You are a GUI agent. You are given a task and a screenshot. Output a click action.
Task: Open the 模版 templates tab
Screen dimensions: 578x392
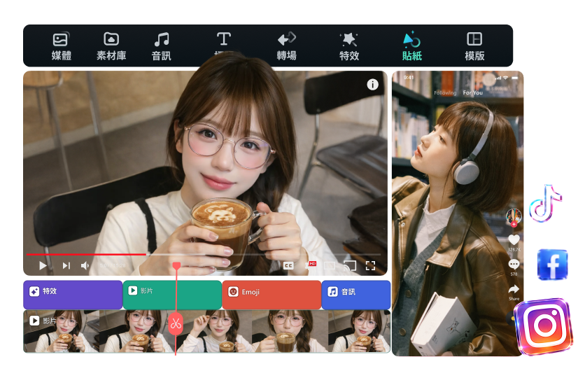(474, 46)
